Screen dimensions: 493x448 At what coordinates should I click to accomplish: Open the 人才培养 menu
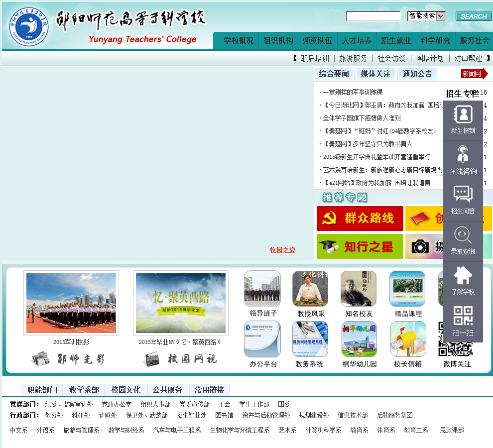coord(357,40)
